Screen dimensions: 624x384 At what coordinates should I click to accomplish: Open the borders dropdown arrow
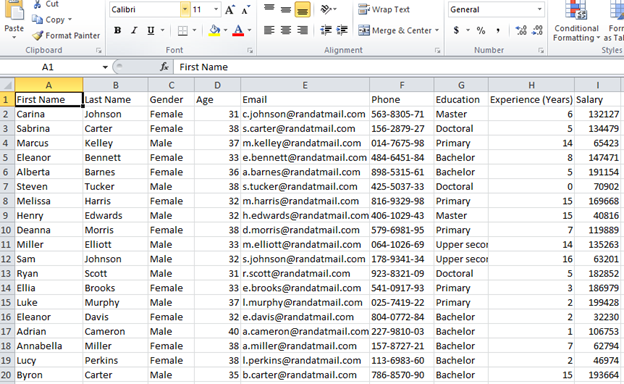pyautogui.click(x=194, y=30)
